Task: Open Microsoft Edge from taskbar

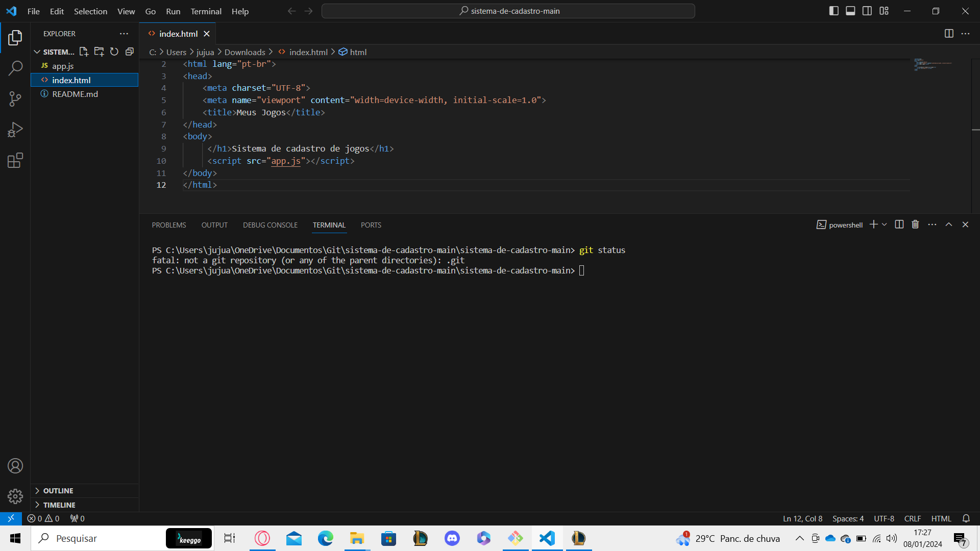Action: point(326,538)
